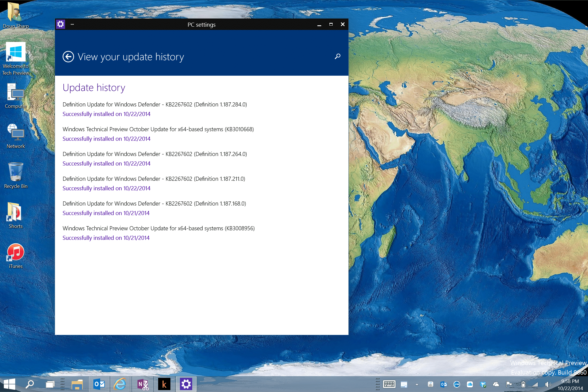Open taskbar Search magnifier
This screenshot has width=588, height=392.
pos(30,384)
